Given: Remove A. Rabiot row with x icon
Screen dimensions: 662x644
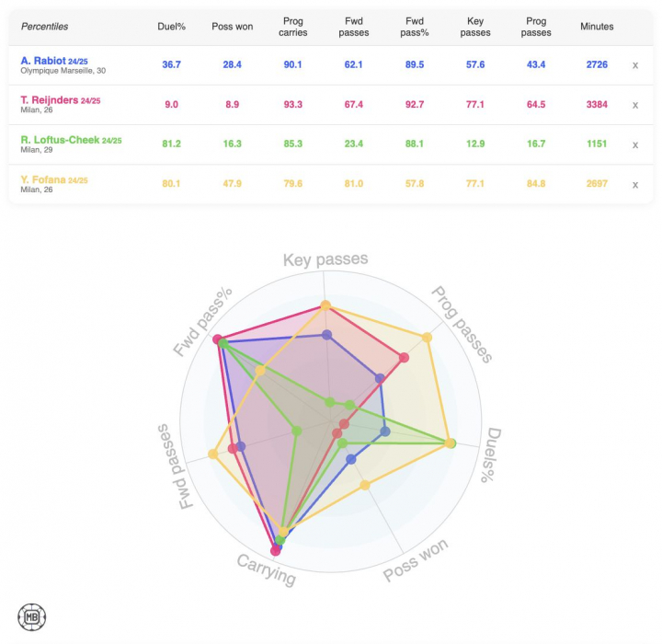Looking at the screenshot, I should point(634,65).
